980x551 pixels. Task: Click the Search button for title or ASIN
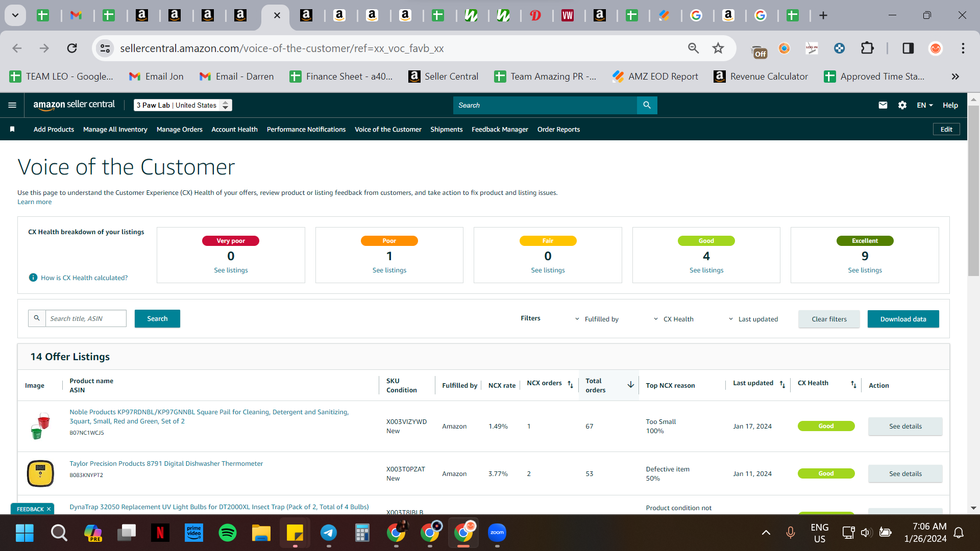click(157, 318)
